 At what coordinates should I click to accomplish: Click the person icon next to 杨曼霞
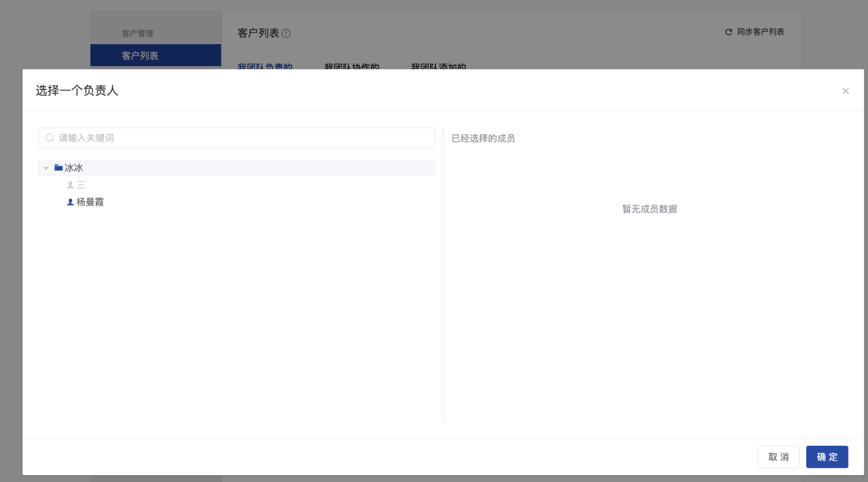pos(70,202)
